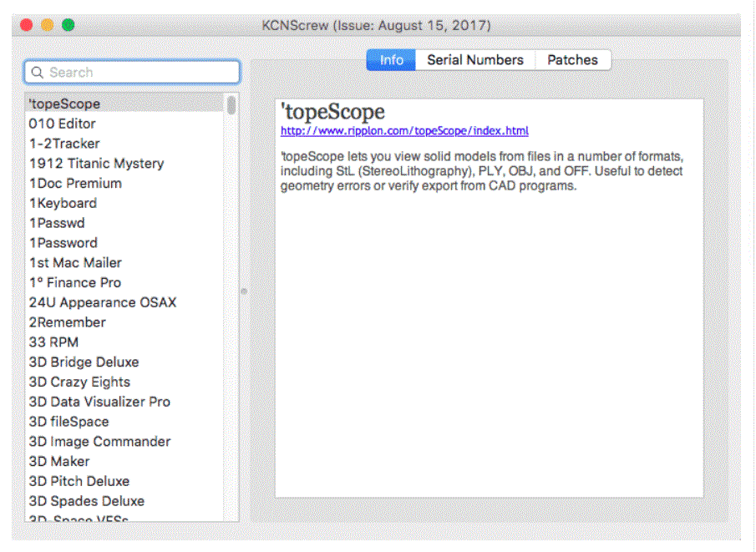Click the split pane divider handle
Viewport: 756px width, 552px height.
[244, 291]
